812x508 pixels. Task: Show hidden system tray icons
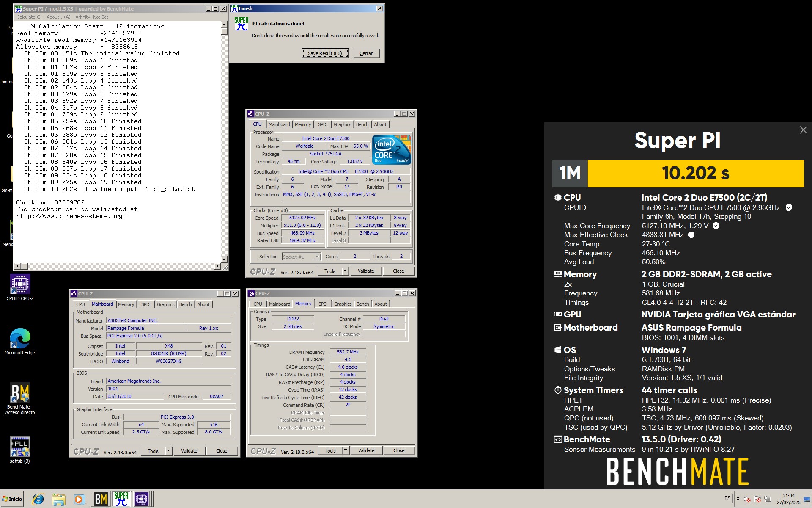click(738, 499)
